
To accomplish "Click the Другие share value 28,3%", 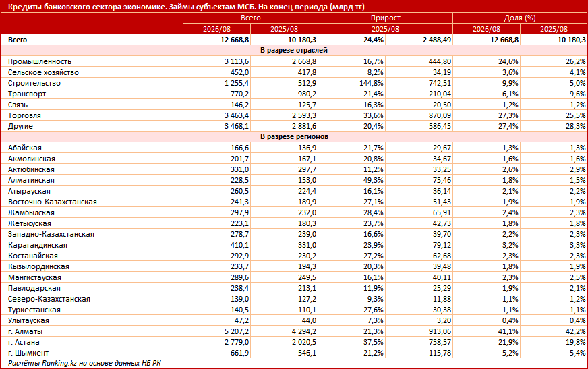I will [576, 126].
